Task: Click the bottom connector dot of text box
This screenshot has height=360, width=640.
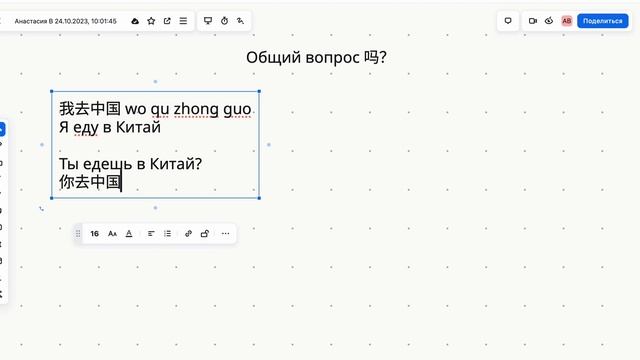Action: click(155, 208)
